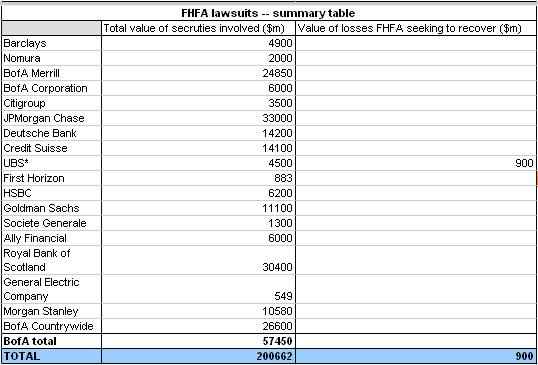This screenshot has height=365, width=538.
Task: Select the BofA Countrywide cell
Action: point(51,326)
